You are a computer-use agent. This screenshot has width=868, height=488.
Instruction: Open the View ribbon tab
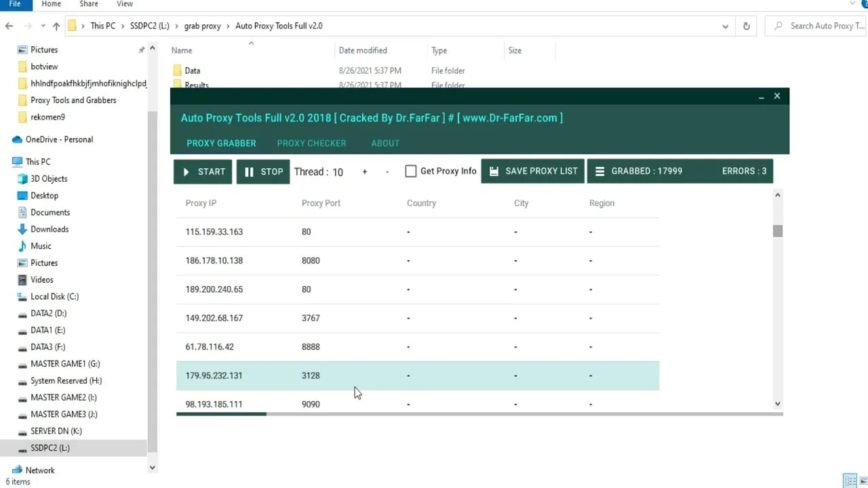[x=125, y=4]
